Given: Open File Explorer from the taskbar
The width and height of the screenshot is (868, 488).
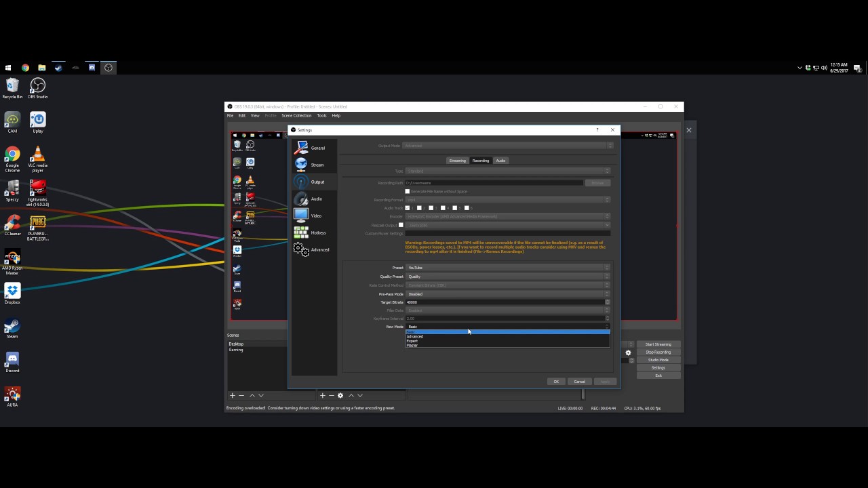Looking at the screenshot, I should pos(41,68).
